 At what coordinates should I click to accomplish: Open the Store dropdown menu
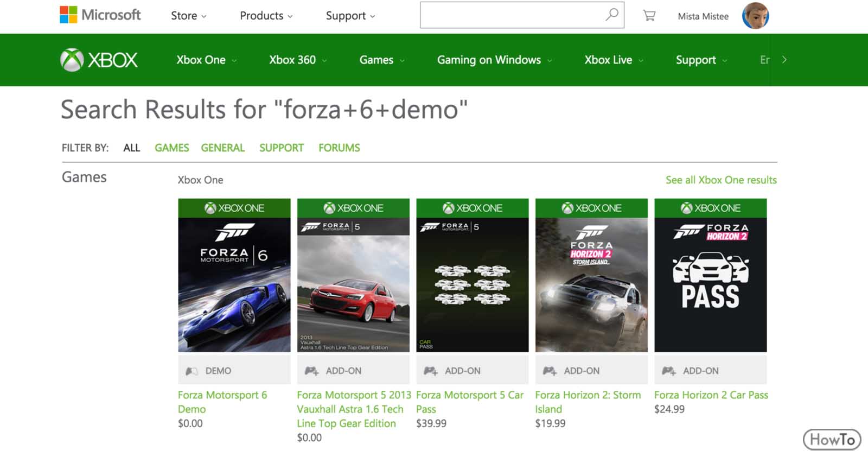tap(189, 16)
